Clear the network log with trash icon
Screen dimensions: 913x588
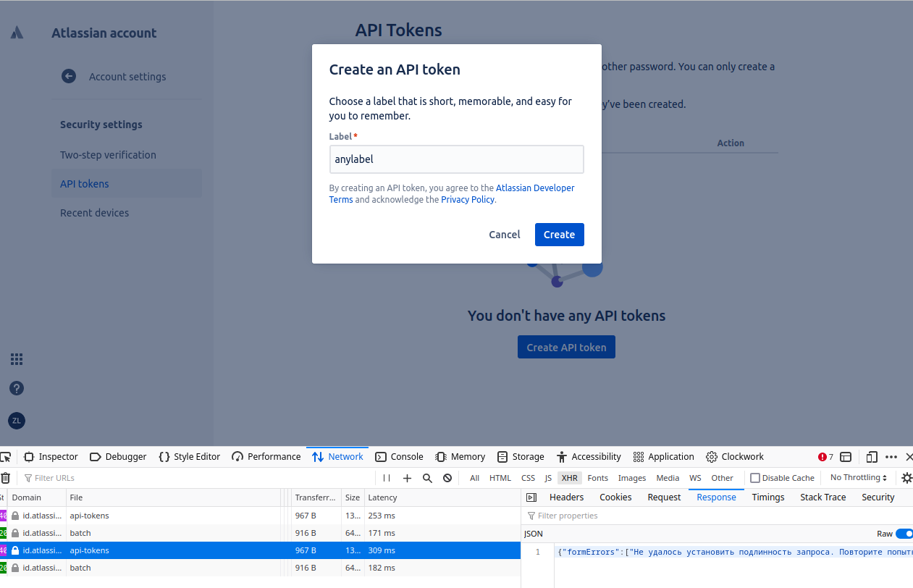tap(6, 478)
